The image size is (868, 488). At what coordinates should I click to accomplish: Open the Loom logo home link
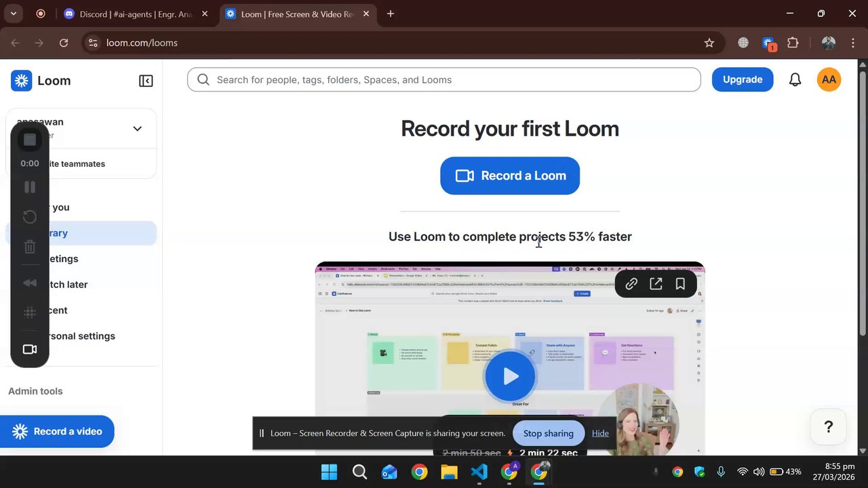click(41, 81)
